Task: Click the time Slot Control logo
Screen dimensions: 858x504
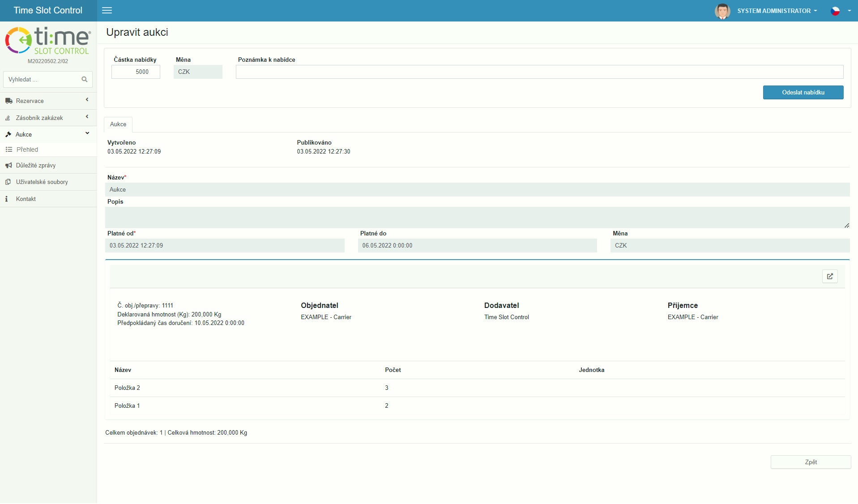Action: (x=48, y=41)
